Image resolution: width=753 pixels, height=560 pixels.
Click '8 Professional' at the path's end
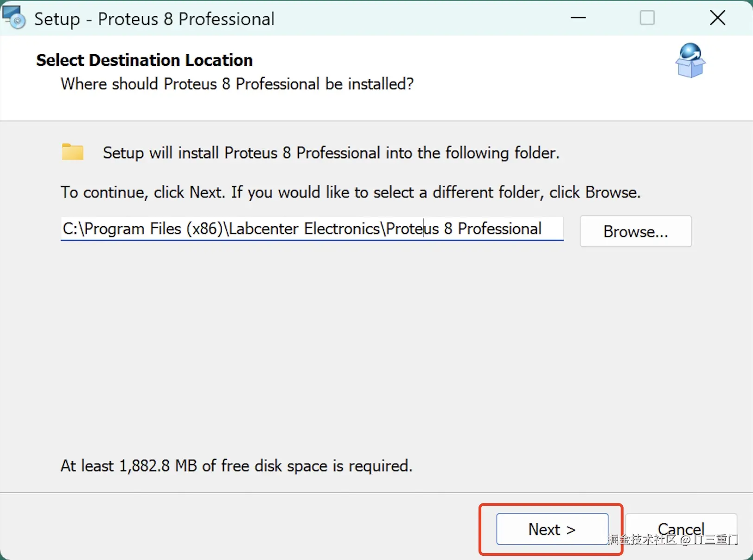pos(492,229)
